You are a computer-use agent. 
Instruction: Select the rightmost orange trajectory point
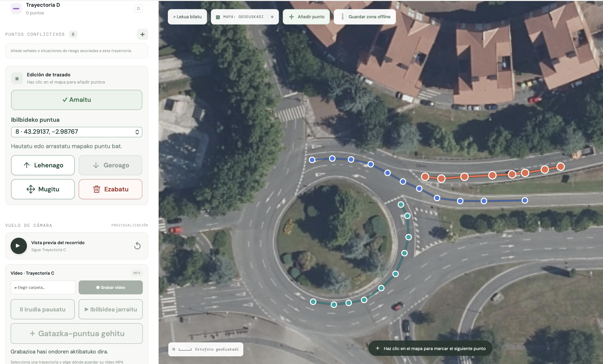[x=561, y=167]
